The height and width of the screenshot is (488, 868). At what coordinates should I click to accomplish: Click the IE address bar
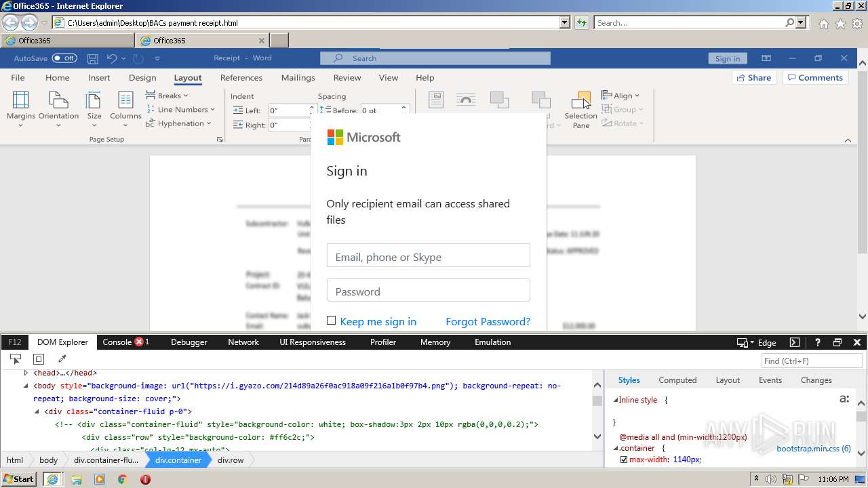307,22
